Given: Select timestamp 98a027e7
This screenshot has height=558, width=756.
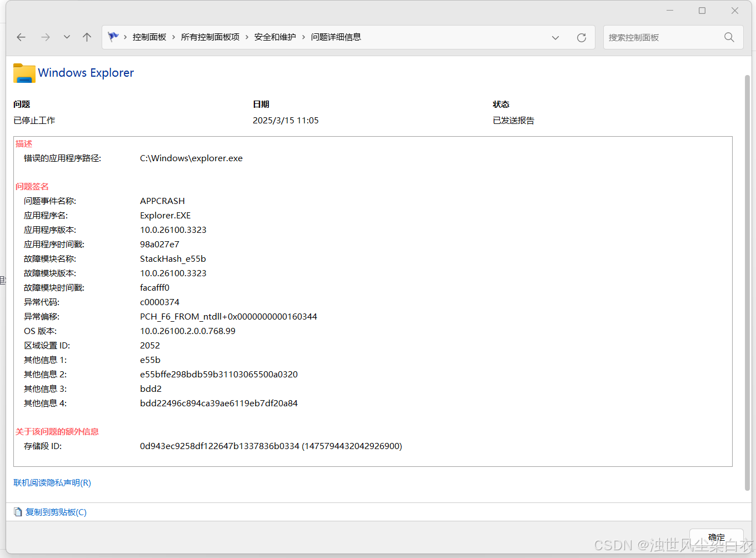Looking at the screenshot, I should [159, 245].
